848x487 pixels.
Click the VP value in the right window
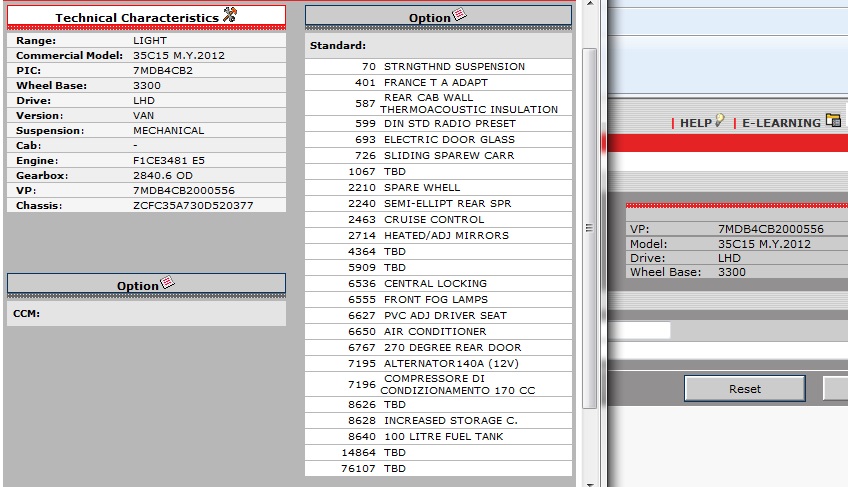click(771, 229)
